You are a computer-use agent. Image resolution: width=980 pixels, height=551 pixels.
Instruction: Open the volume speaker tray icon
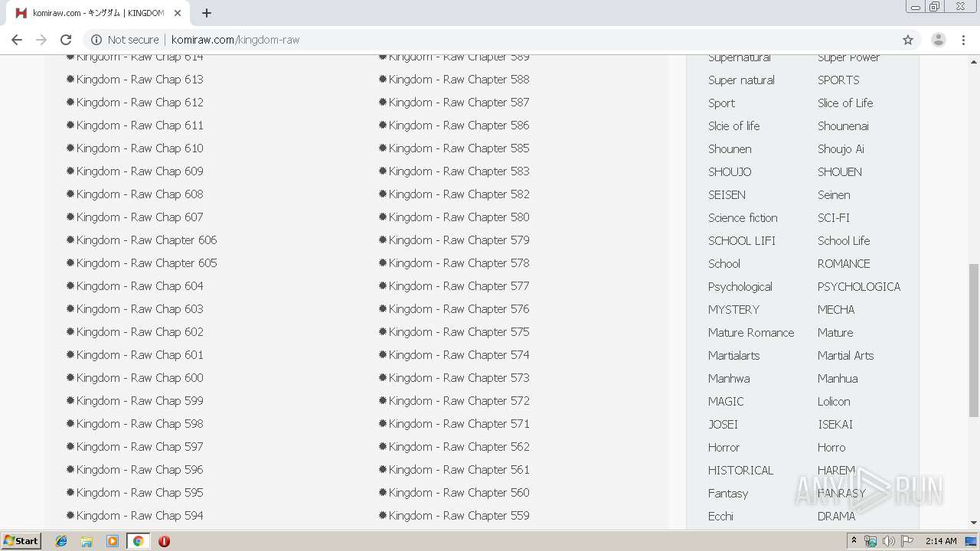[x=888, y=541]
